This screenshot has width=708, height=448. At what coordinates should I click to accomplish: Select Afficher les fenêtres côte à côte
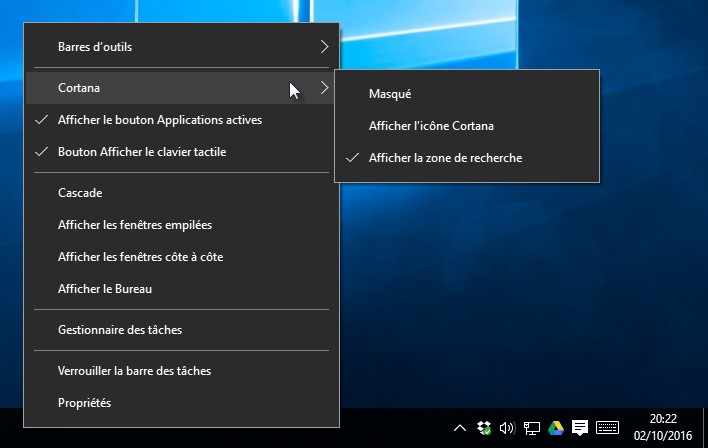pos(140,257)
